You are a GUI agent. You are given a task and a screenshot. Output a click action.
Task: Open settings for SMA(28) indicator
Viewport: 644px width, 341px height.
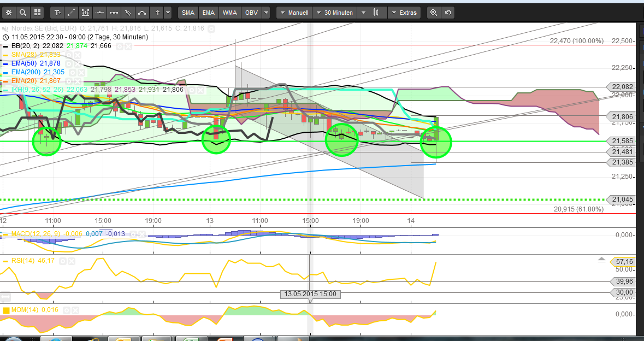(x=69, y=55)
